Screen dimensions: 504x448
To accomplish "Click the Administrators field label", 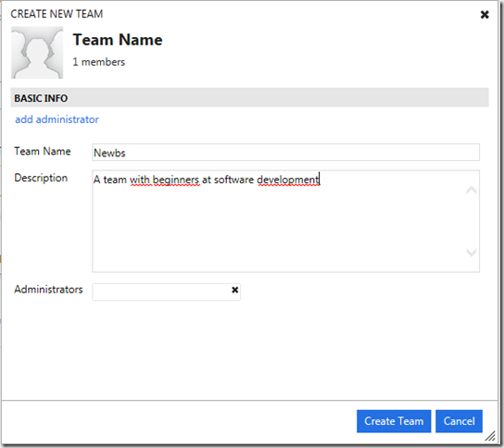I will point(48,290).
